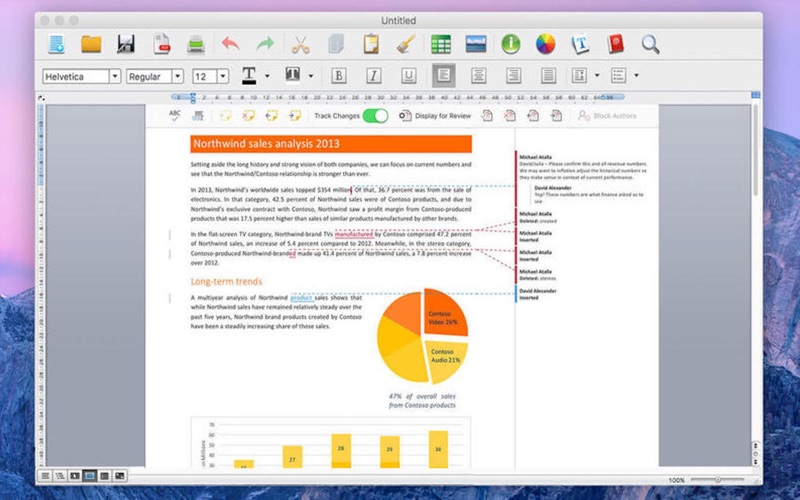Click the line spacing icon
The height and width of the screenshot is (500, 800).
pos(580,76)
